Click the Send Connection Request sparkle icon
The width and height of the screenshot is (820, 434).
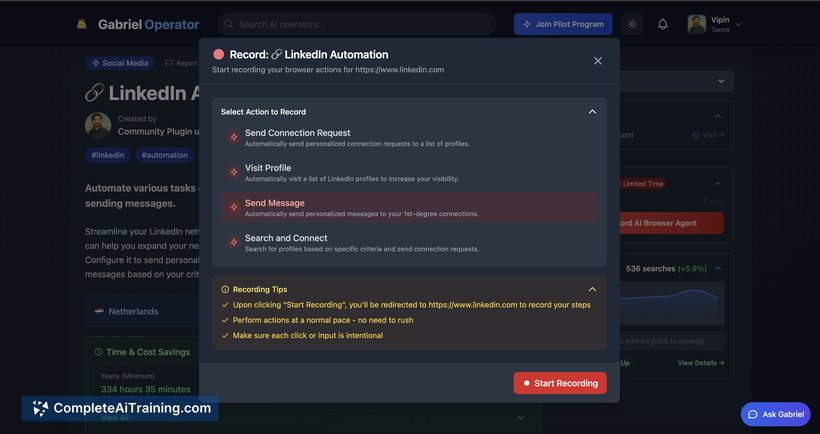(x=234, y=137)
